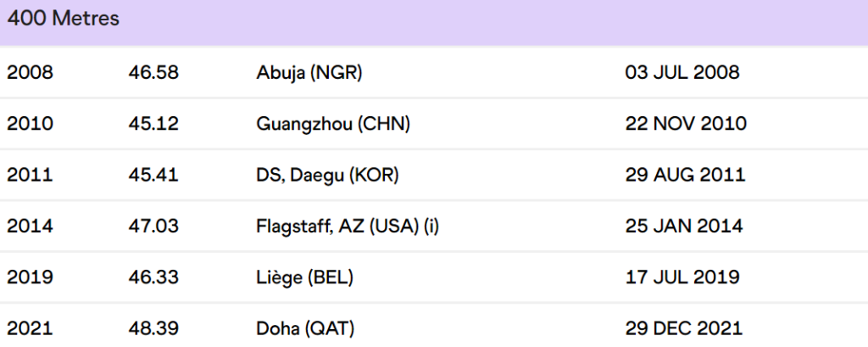Click the 400 Metres section header
Image resolution: width=868 pixels, height=347 pixels.
[x=64, y=19]
